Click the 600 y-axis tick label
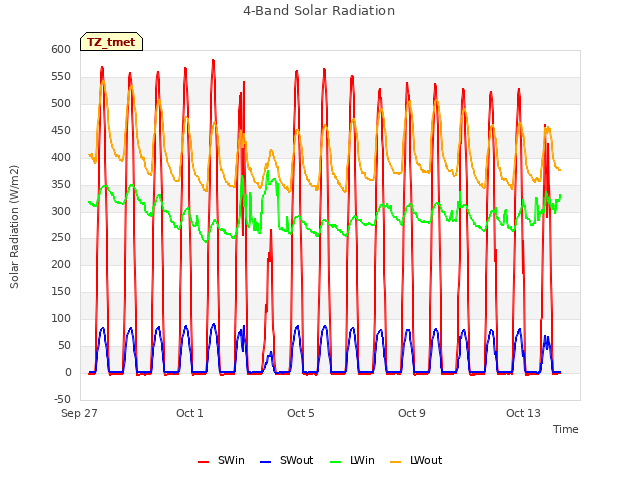 [x=61, y=49]
